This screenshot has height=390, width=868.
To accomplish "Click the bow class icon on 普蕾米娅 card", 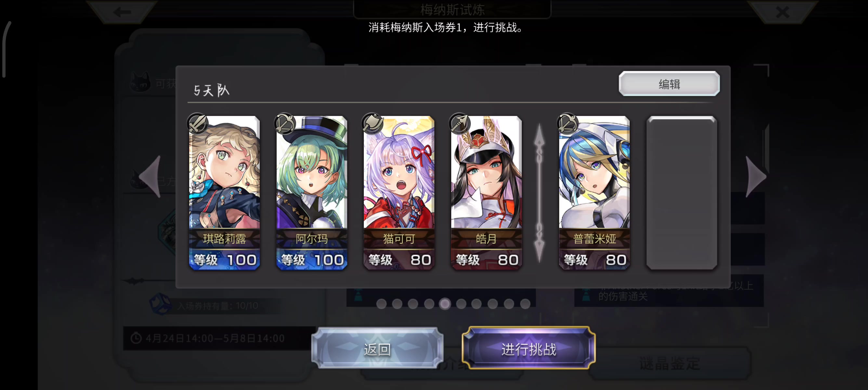I will [x=567, y=123].
